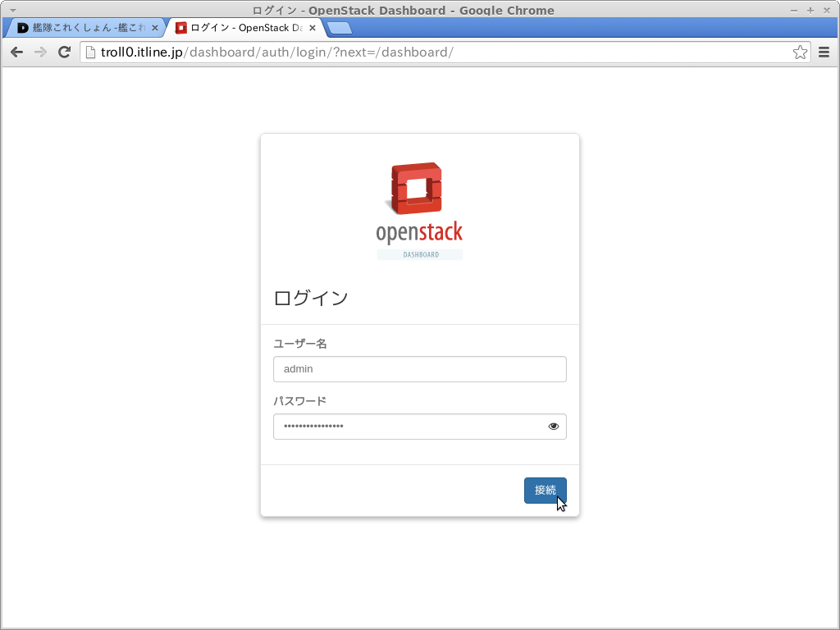840x630 pixels.
Task: Maximize the Chrome window
Action: click(x=810, y=10)
